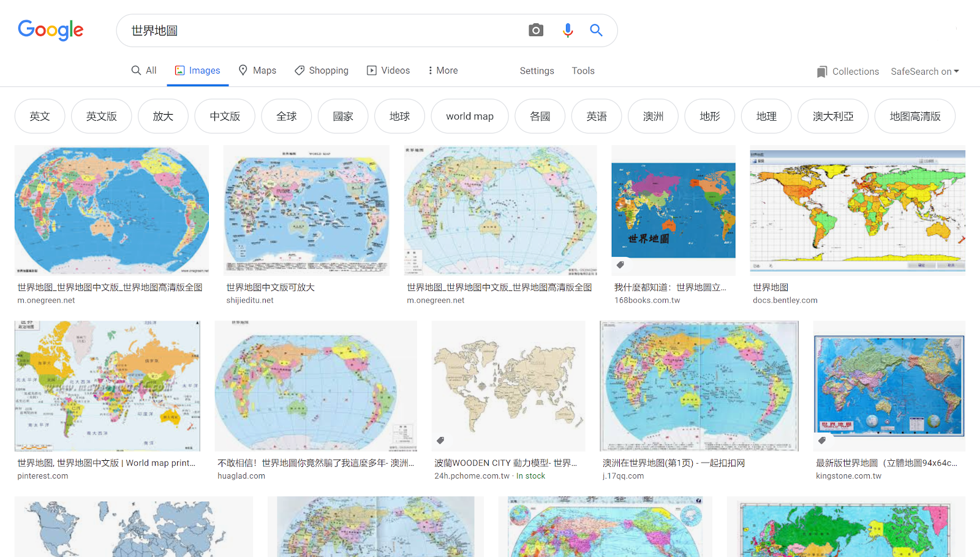
Task: Click the Collections bookmark icon
Action: (822, 72)
